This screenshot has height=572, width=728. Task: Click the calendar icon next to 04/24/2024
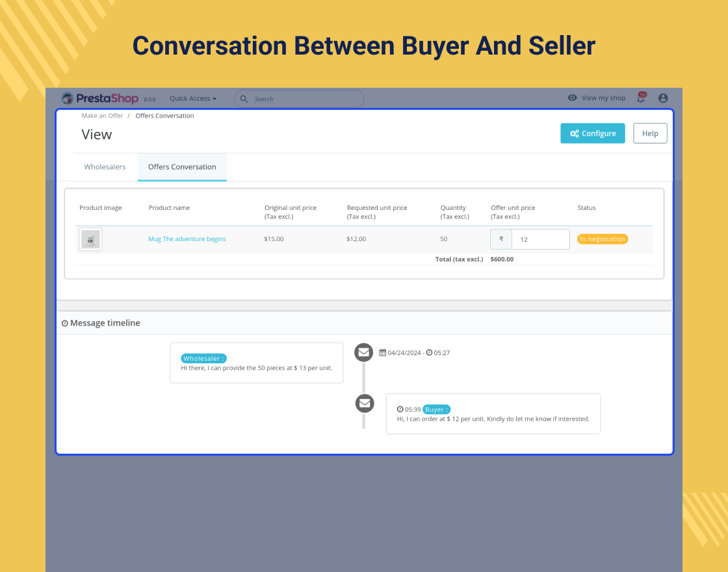click(383, 352)
